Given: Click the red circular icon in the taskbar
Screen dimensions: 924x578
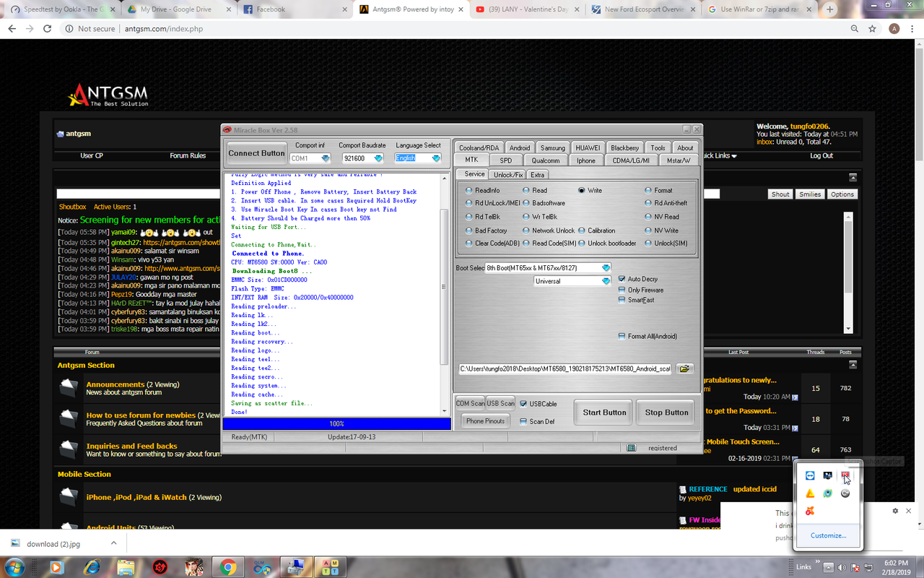Looking at the screenshot, I should point(160,567).
